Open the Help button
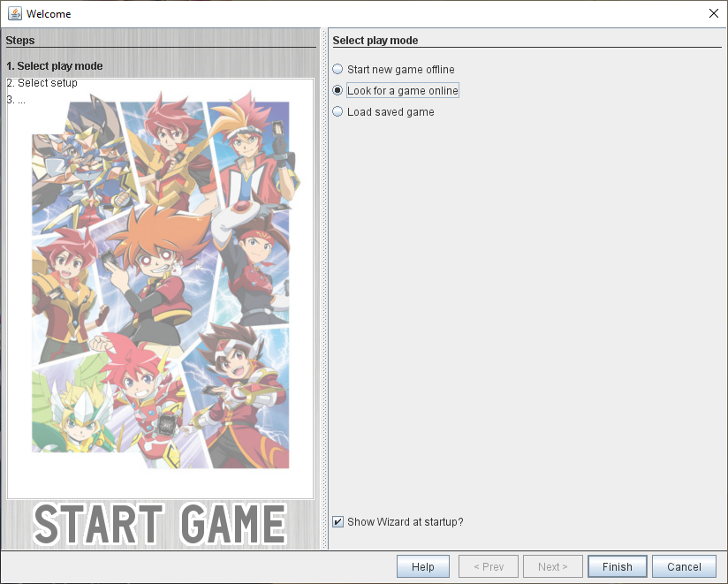Viewport: 728px width, 584px height. (x=423, y=566)
